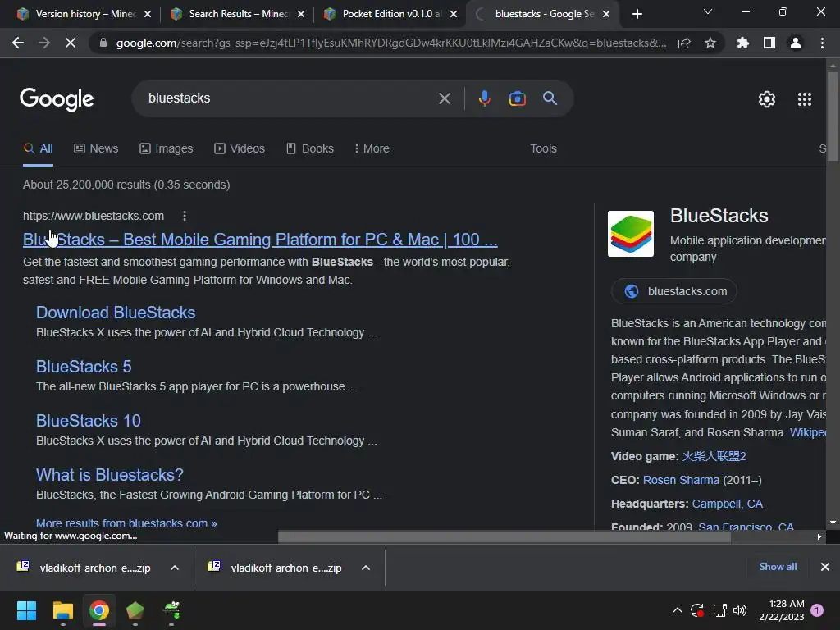The image size is (840, 630).
Task: Open Chrome's three-dot menu
Action: coord(822,43)
